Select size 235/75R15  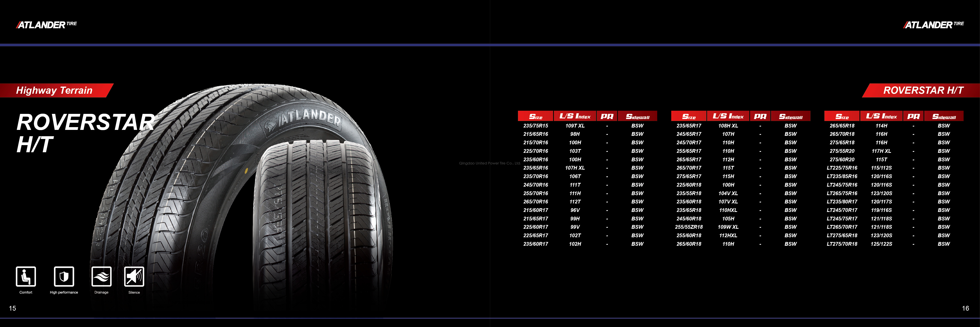536,126
